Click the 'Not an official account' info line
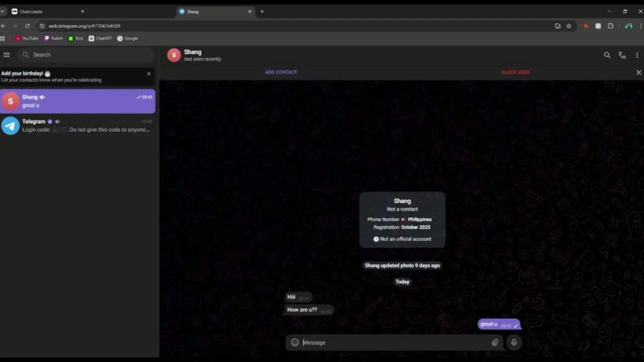644x362 pixels. (x=402, y=239)
